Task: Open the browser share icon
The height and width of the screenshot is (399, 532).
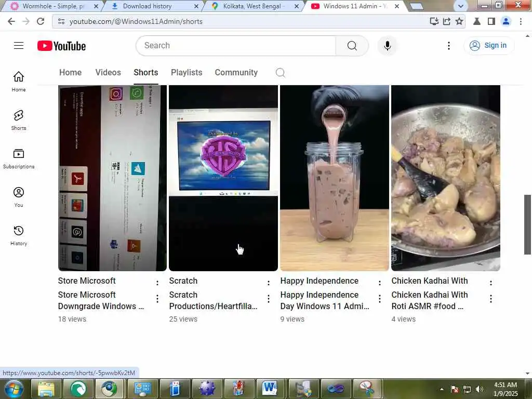Action: 446,21
